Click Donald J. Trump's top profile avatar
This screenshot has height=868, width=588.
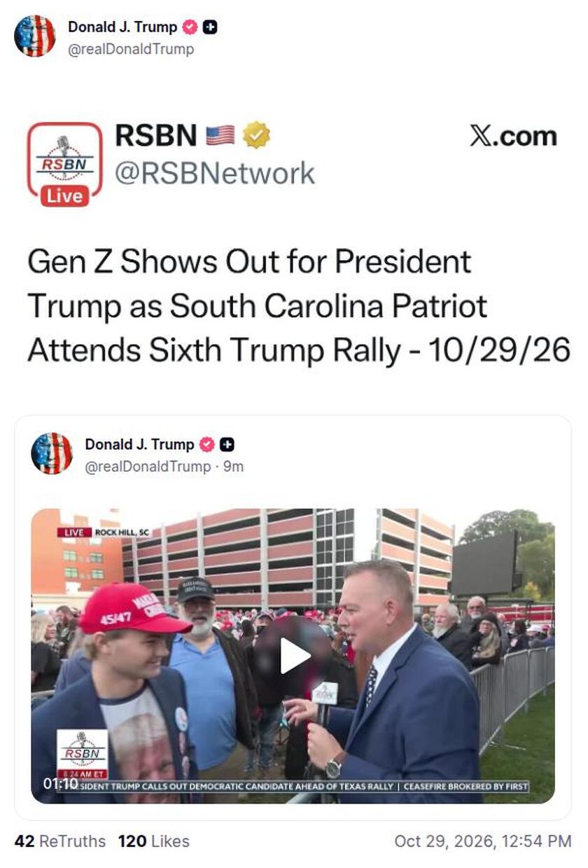pos(34,36)
